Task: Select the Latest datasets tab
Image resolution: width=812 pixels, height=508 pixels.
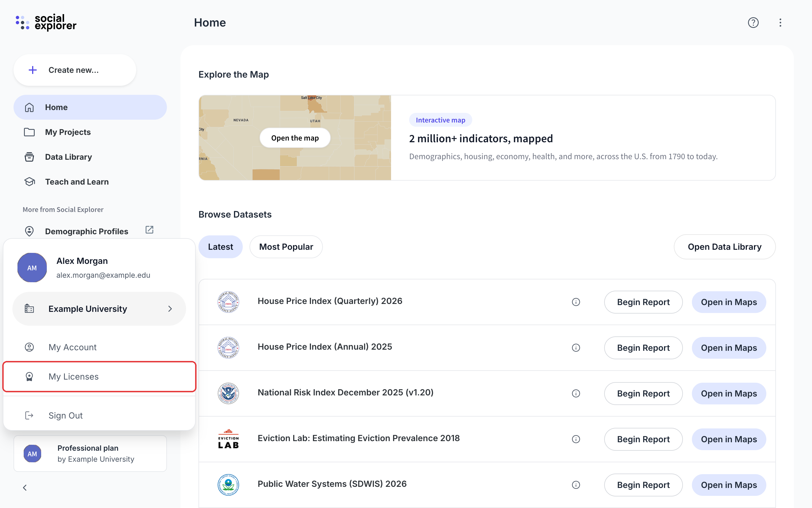Action: [x=220, y=247]
